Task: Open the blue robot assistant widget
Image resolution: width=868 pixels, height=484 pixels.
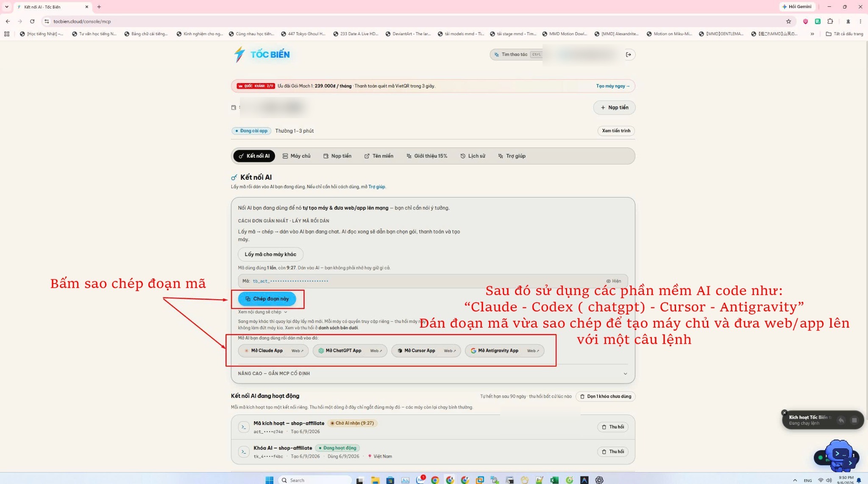Action: pos(840,456)
